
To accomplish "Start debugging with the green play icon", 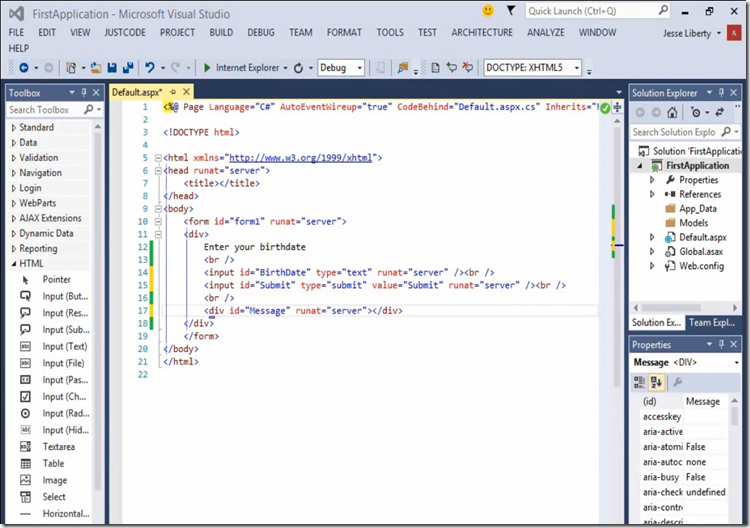I will (x=207, y=68).
